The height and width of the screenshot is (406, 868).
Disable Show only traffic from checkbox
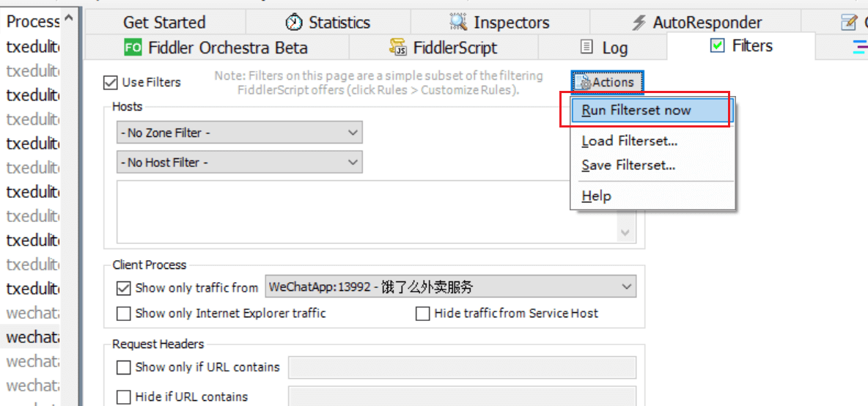123,288
